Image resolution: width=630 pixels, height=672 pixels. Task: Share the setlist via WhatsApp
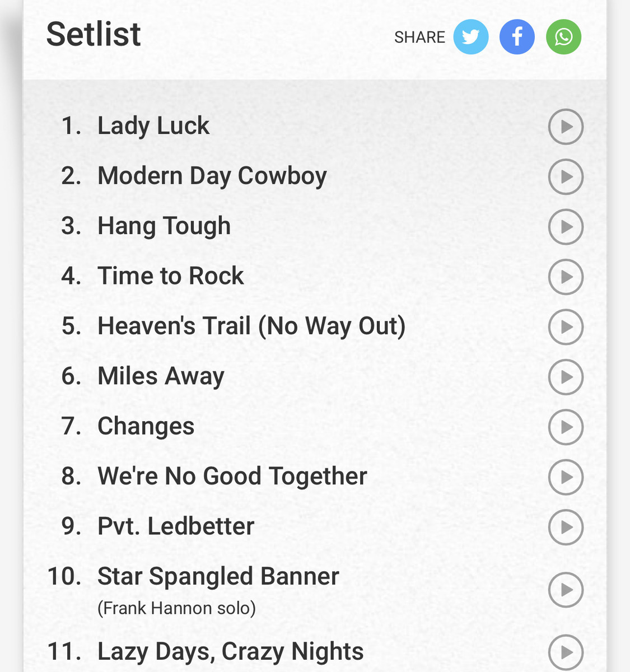[563, 36]
